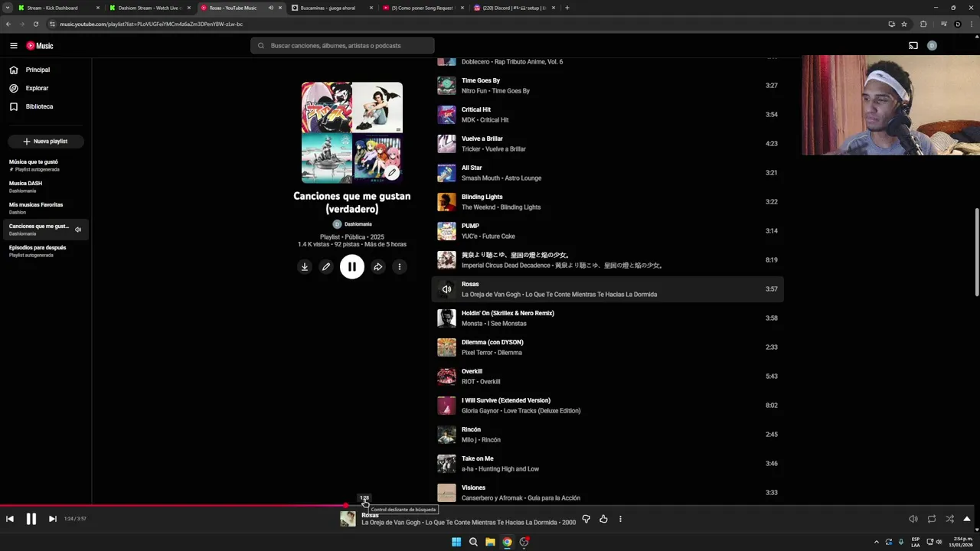Viewport: 980px width, 551px height.
Task: Open Biblioteca in the sidebar
Action: (45, 106)
